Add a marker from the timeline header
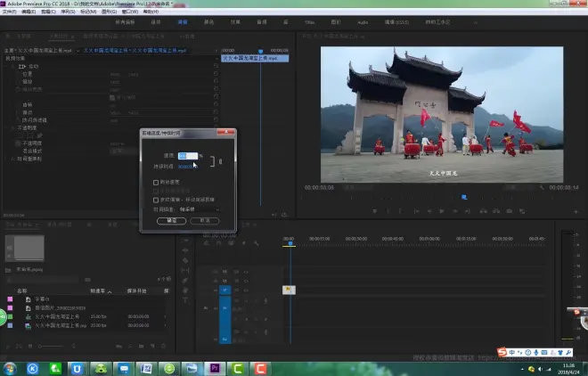Screen dimensions: 588x376 [x=244, y=243]
